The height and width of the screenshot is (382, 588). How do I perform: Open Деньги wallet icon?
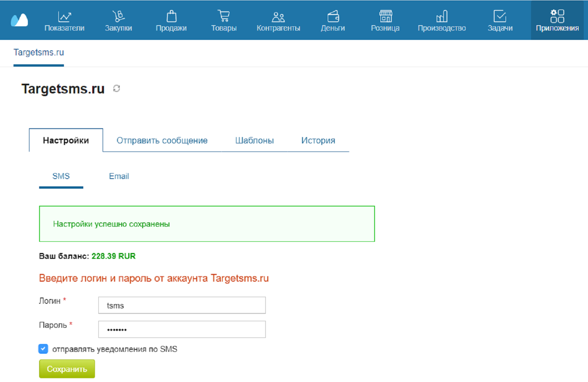(333, 16)
